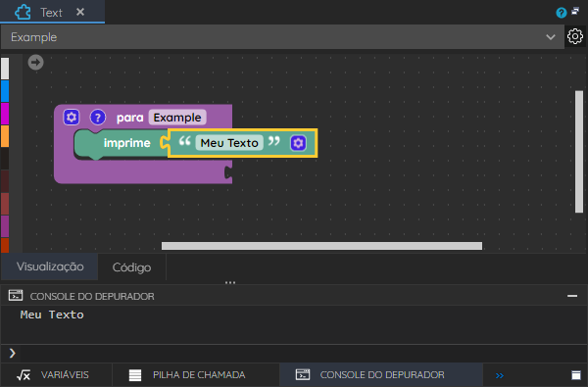Expand the Example function dropdown
Image resolution: width=588 pixels, height=387 pixels.
click(x=551, y=37)
